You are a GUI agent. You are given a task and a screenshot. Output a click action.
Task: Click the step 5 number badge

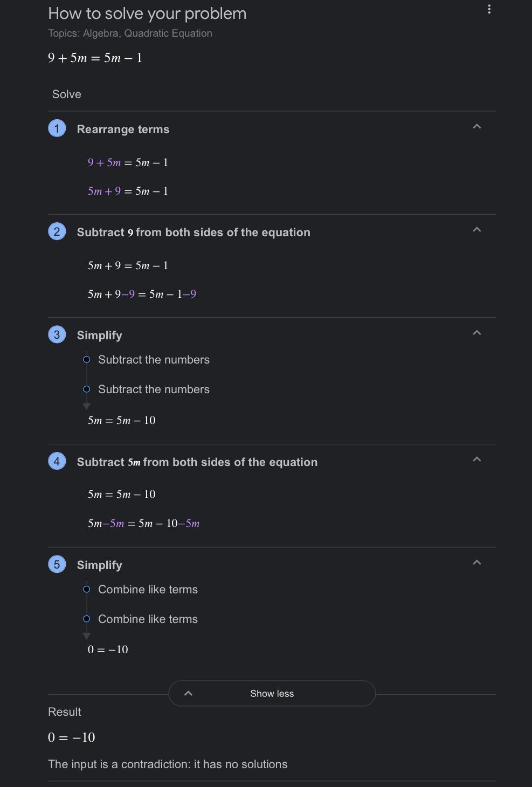(57, 564)
